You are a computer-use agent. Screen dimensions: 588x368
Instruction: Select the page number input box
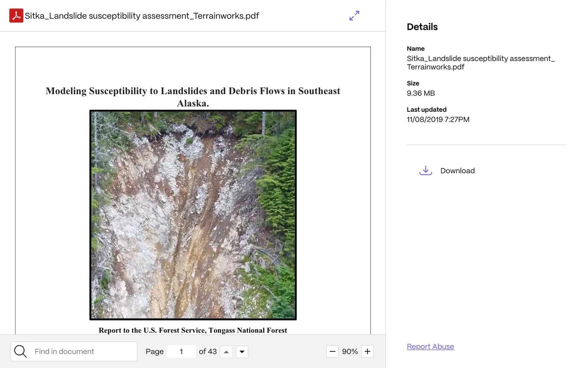coord(181,351)
